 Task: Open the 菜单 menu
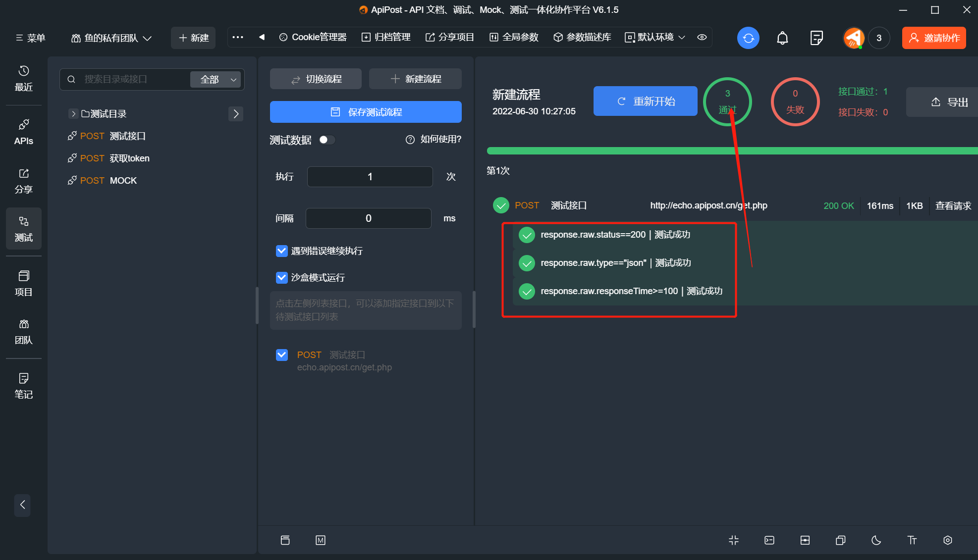click(x=30, y=38)
